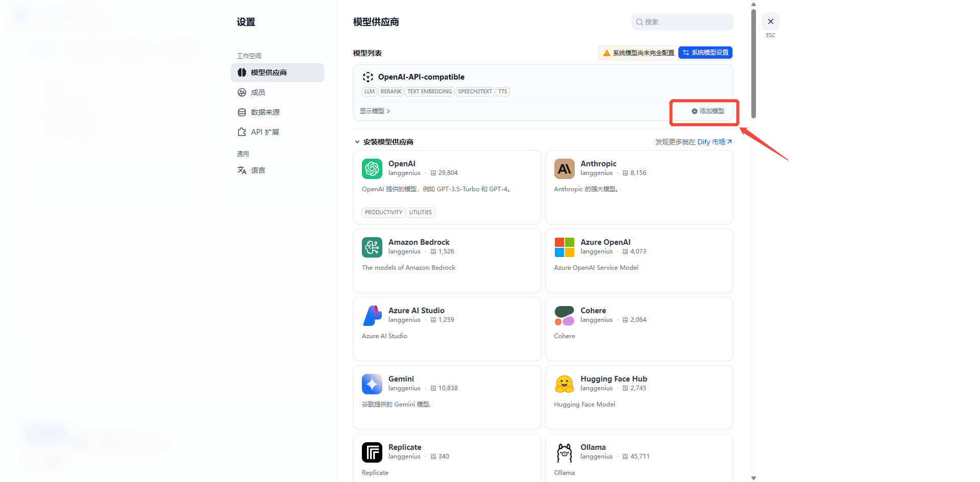
Task: Click the UTILITIES tag on OpenAI card
Action: click(x=421, y=213)
